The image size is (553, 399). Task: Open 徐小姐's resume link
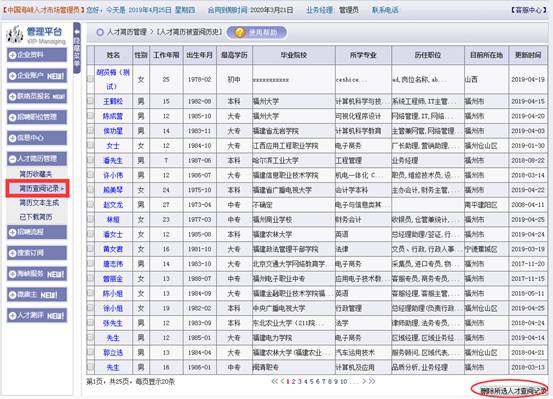tap(113, 308)
